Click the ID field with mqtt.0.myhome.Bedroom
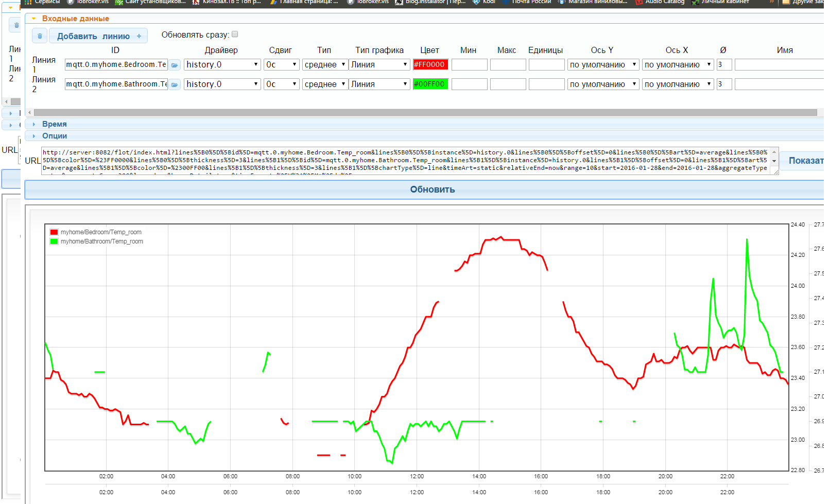The width and height of the screenshot is (829, 504). pyautogui.click(x=116, y=65)
